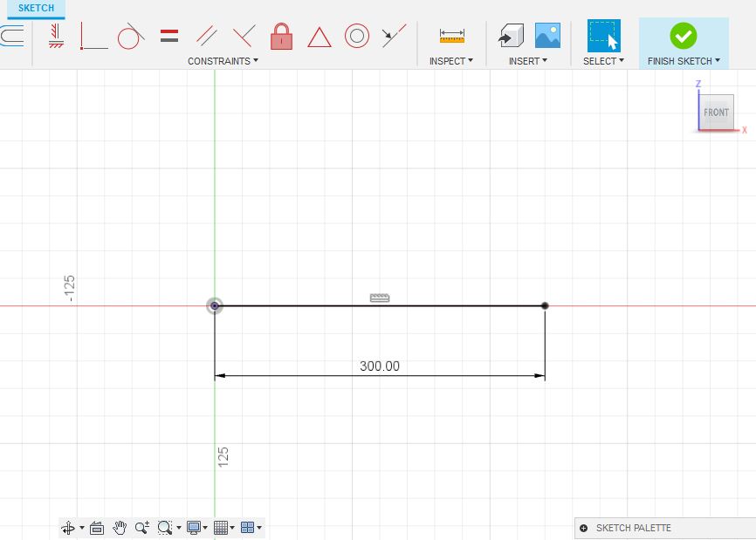Open the INSERT dropdown menu
This screenshot has height=540, width=756.
(x=528, y=61)
